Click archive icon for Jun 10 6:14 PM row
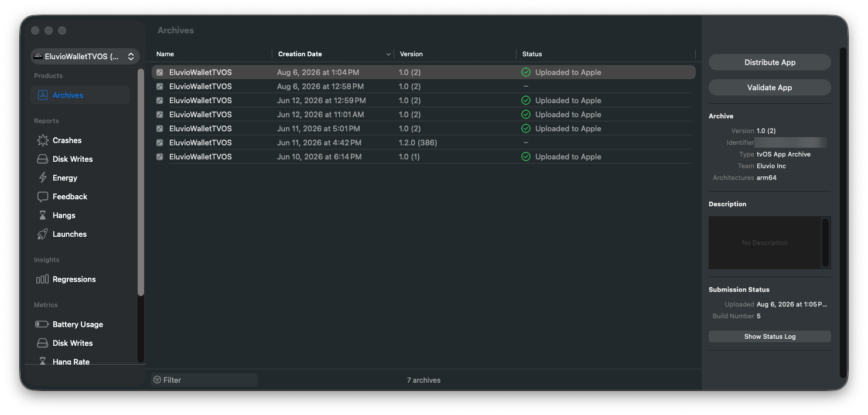This screenshot has width=868, height=415. tap(160, 157)
